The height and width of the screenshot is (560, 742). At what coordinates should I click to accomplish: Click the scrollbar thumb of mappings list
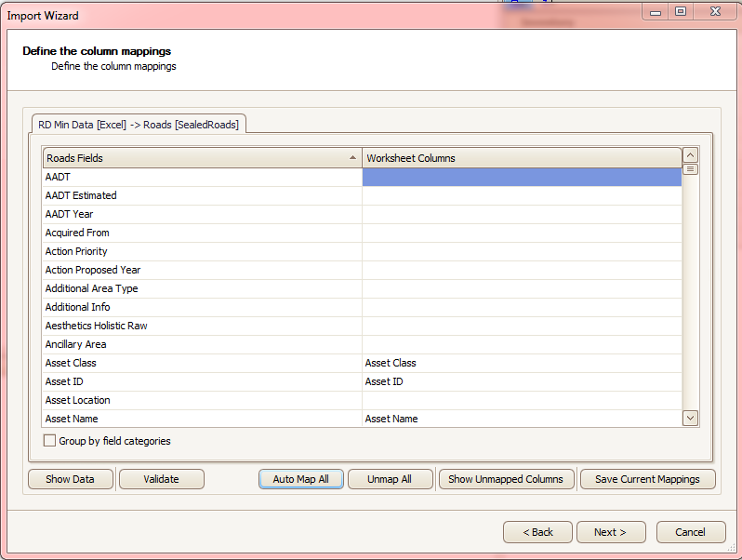coord(691,169)
